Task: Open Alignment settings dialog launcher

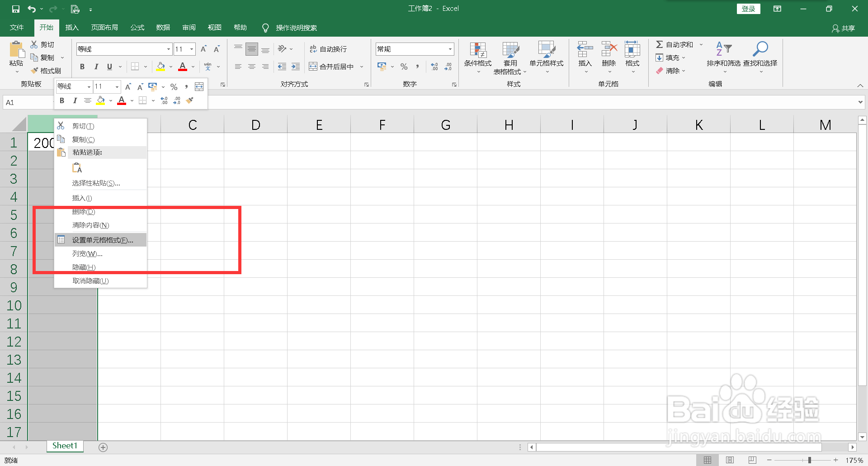Action: (367, 84)
